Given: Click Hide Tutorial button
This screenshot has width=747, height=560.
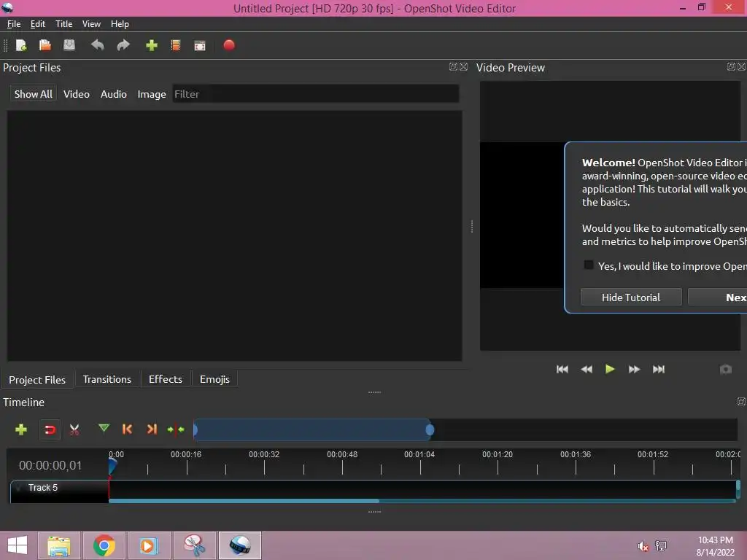Looking at the screenshot, I should click(x=631, y=297).
